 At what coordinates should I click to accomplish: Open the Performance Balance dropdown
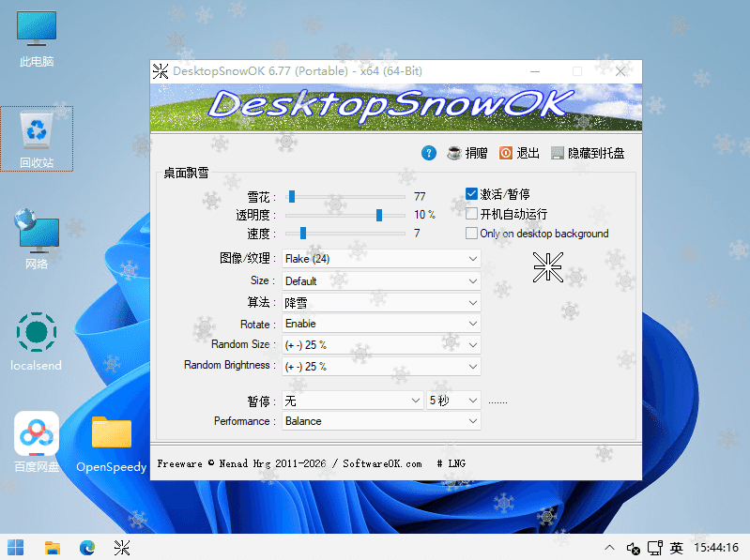point(381,421)
